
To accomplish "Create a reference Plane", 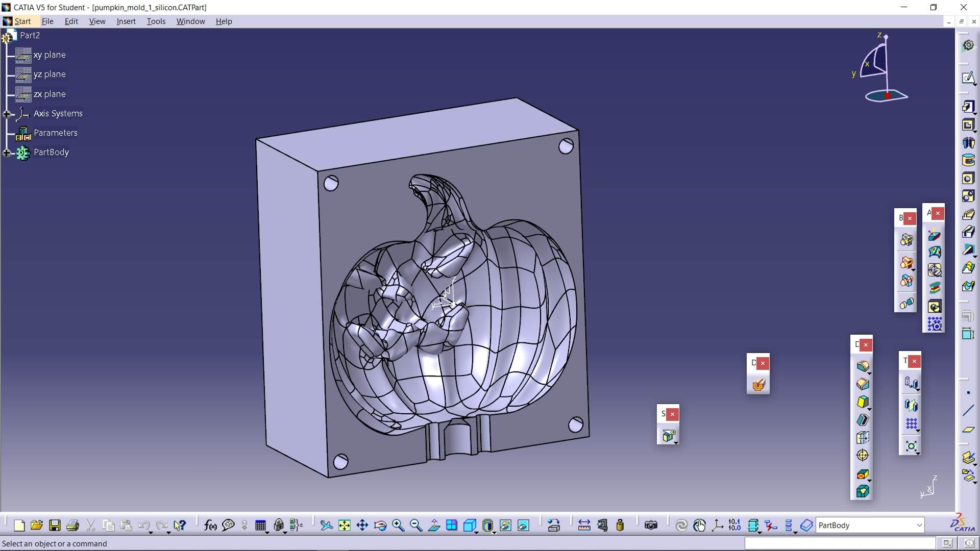I will 968,430.
